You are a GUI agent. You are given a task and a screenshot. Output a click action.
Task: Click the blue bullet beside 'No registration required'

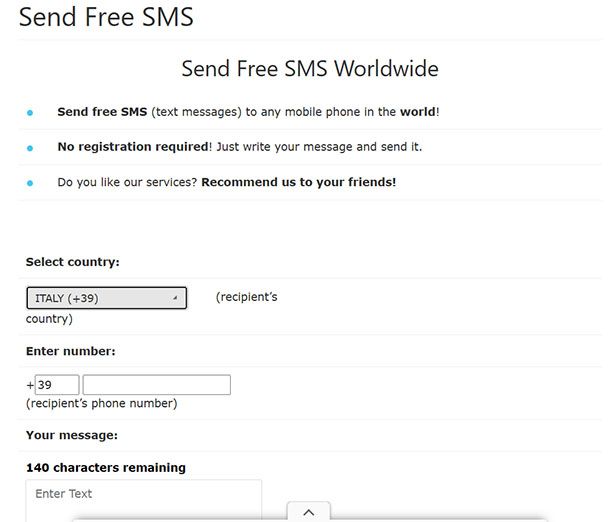click(30, 148)
